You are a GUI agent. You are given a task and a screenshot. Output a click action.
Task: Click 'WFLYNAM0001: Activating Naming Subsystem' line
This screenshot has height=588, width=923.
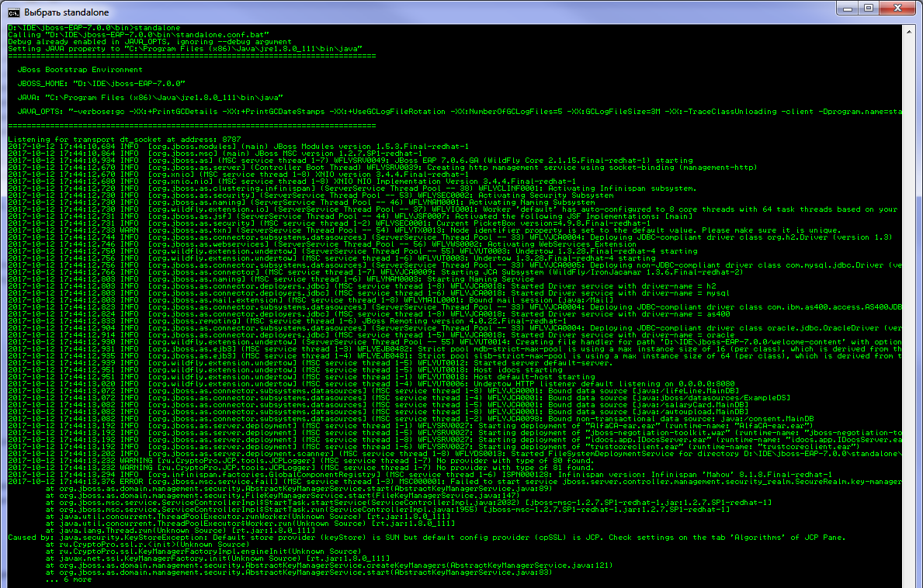[301, 202]
